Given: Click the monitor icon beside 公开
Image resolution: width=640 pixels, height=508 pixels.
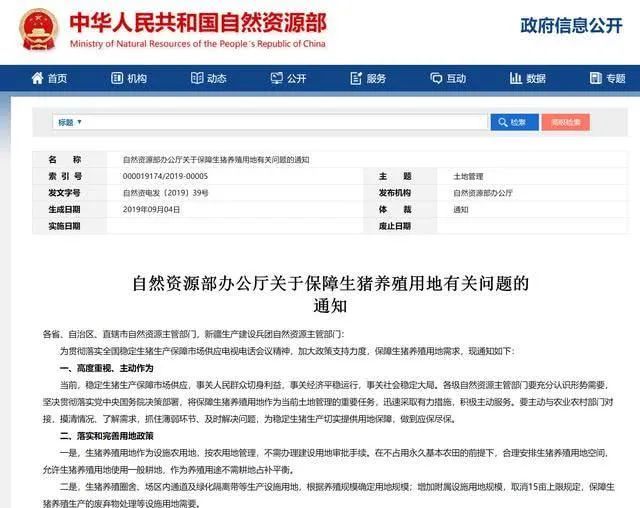Looking at the screenshot, I should tap(276, 78).
